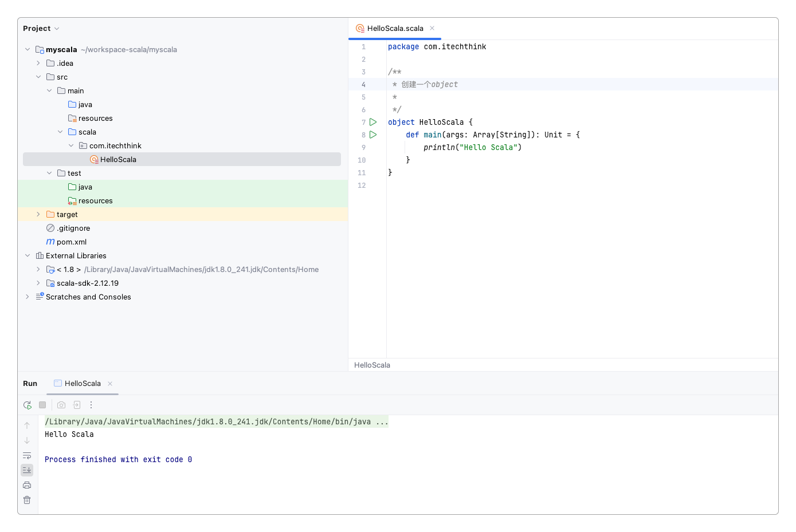Click the 'Hello Scala' console output
Viewport: 796px width, 532px height.
coord(69,434)
